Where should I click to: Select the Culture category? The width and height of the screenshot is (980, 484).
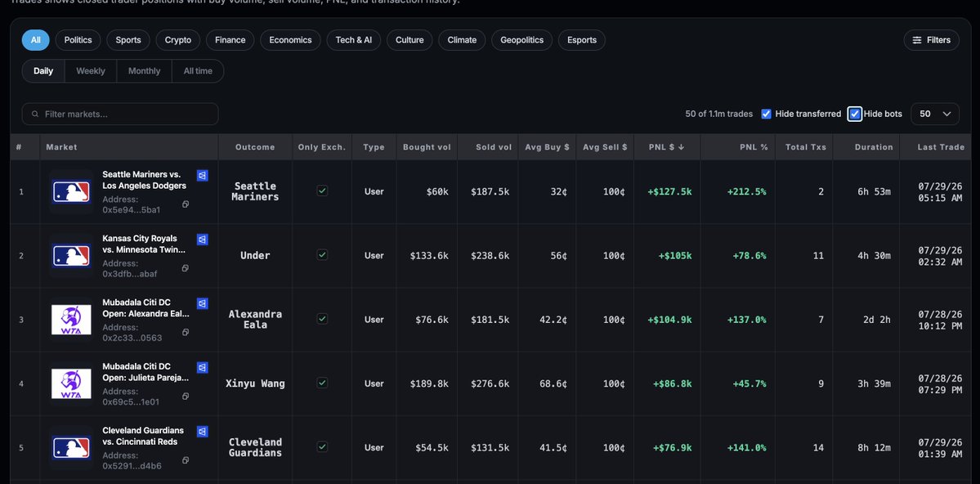click(409, 40)
